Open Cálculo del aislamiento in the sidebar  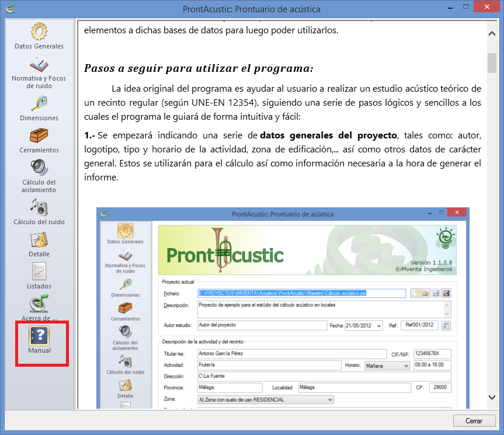39,176
